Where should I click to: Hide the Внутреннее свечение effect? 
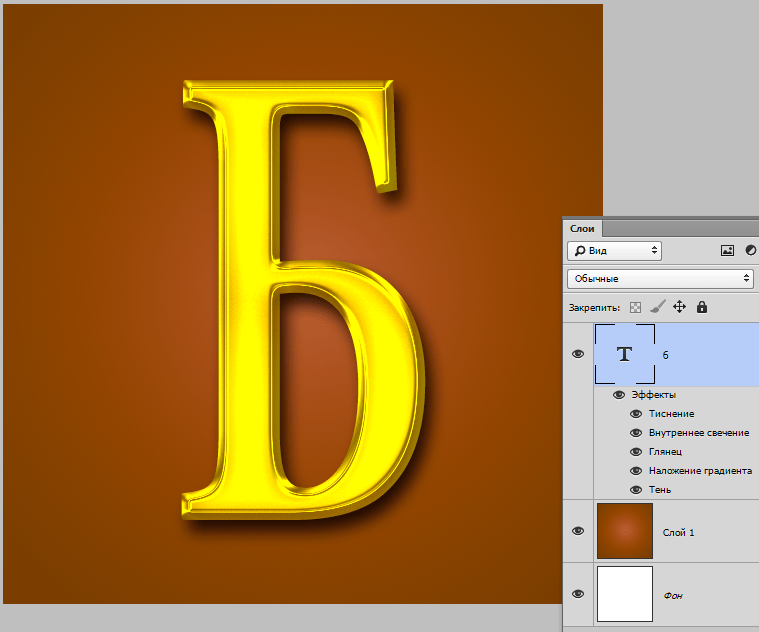(x=636, y=433)
